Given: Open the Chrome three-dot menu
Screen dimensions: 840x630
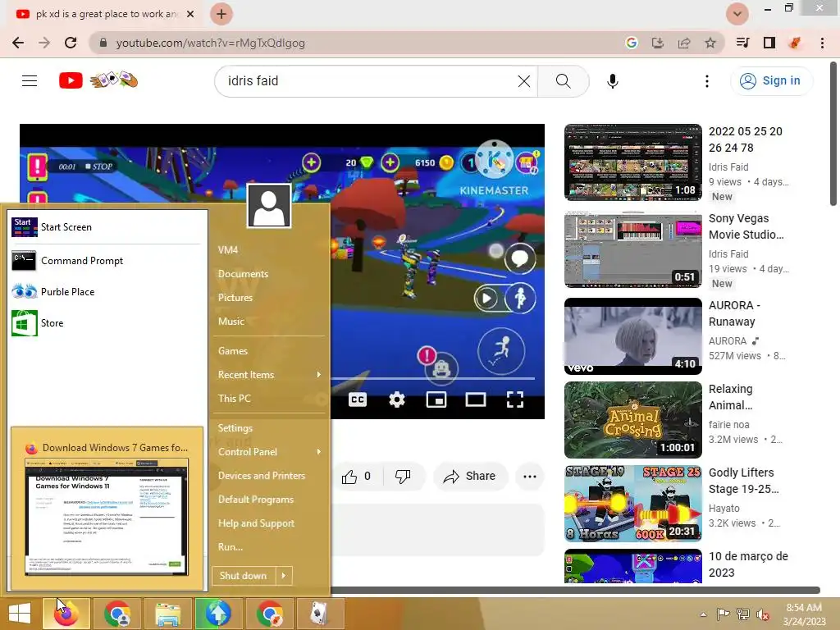Looking at the screenshot, I should coord(822,43).
